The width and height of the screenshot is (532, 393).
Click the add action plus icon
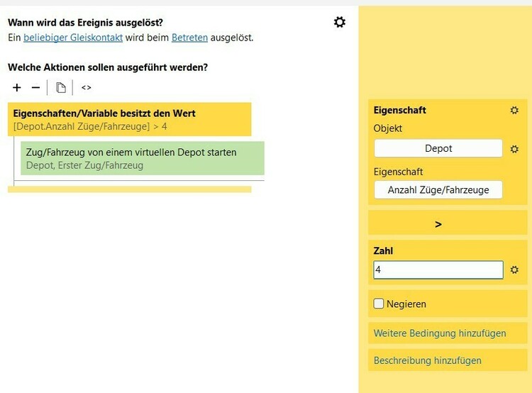tap(17, 88)
